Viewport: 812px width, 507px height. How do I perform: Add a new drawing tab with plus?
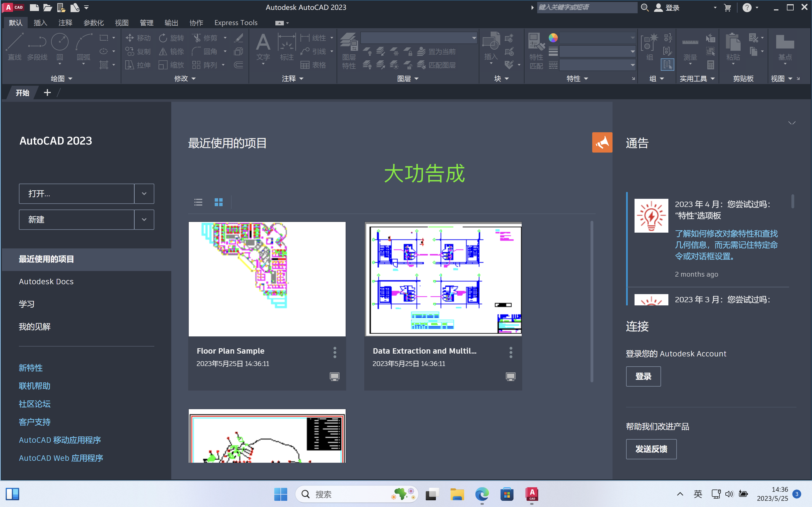(47, 93)
